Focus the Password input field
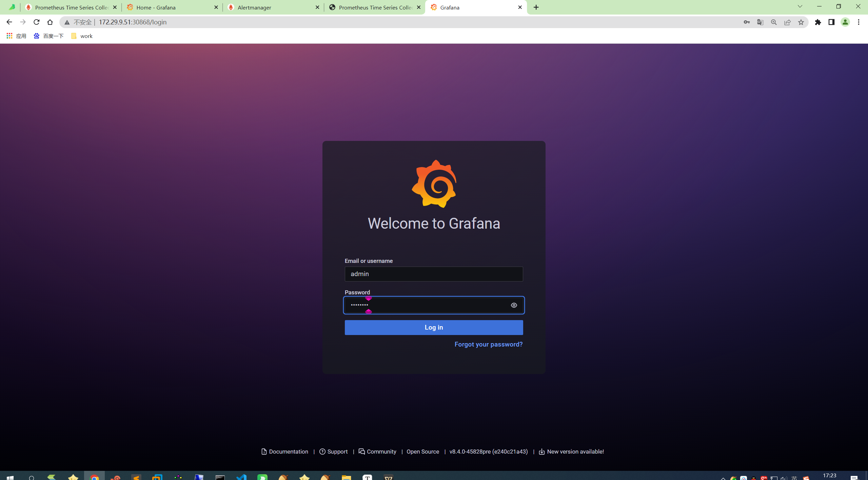Screen dimensions: 868x480 pyautogui.click(x=434, y=305)
